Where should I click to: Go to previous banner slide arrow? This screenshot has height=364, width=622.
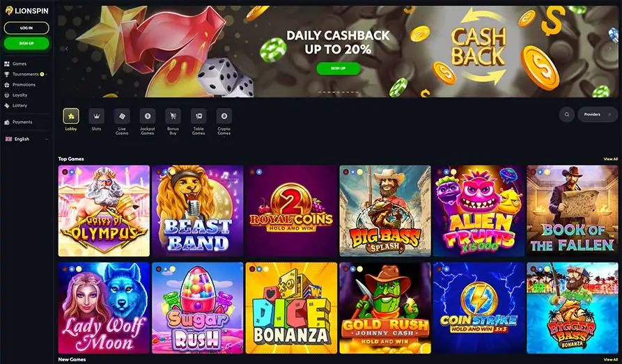click(x=67, y=49)
